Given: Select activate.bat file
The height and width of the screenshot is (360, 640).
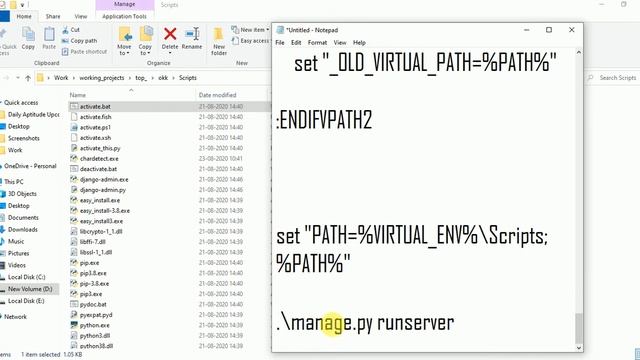Looking at the screenshot, I should tap(95, 107).
